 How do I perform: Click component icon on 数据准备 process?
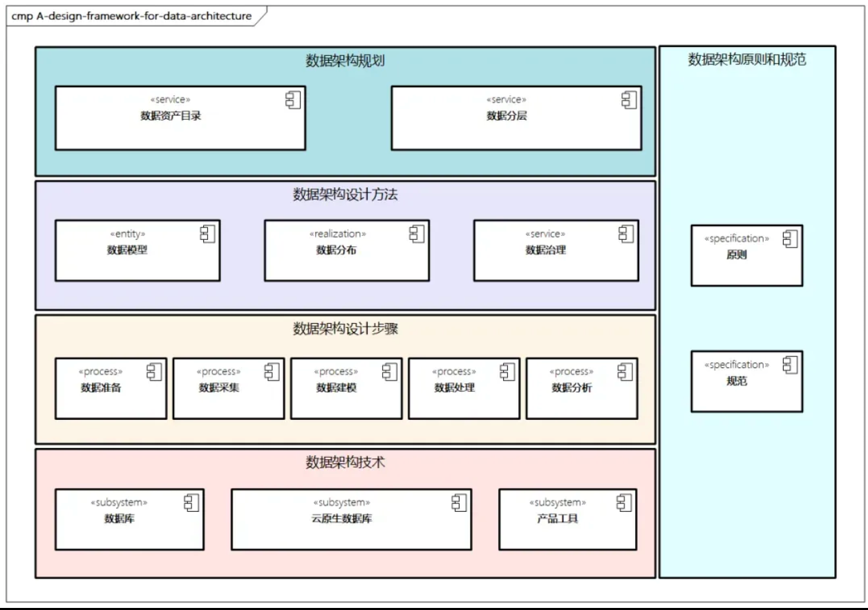tap(154, 371)
